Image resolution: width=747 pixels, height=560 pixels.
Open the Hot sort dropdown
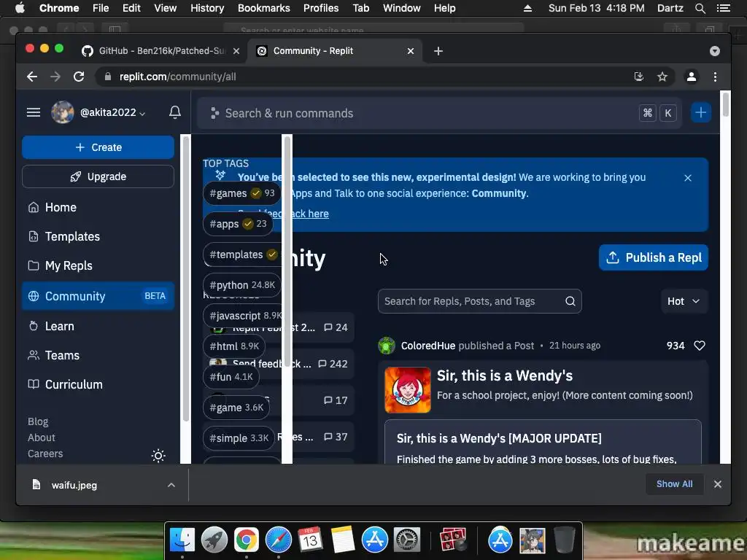pos(684,301)
